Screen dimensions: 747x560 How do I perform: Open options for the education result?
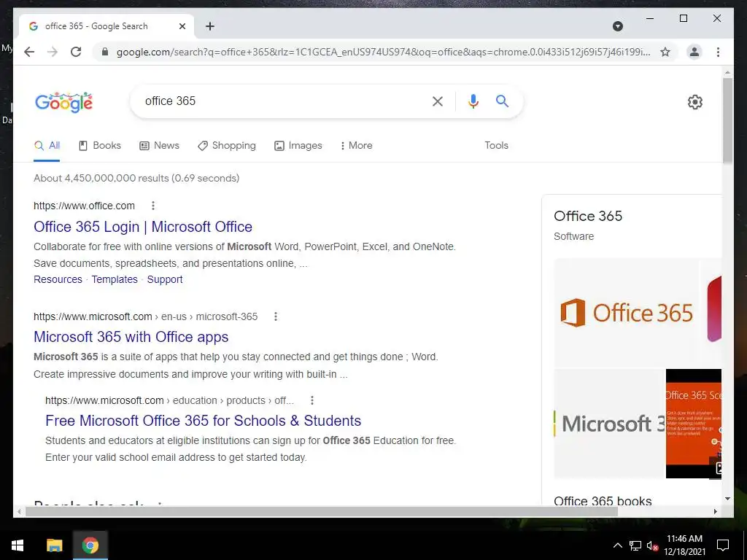(x=312, y=400)
